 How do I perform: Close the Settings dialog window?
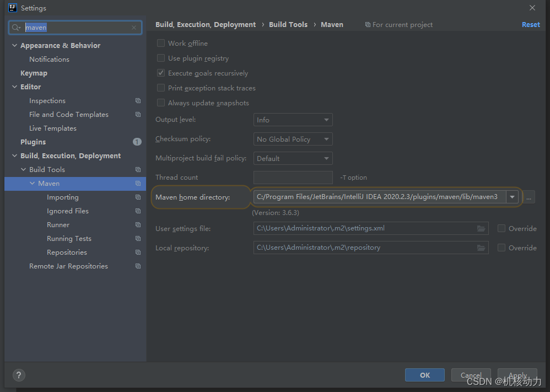click(x=532, y=8)
